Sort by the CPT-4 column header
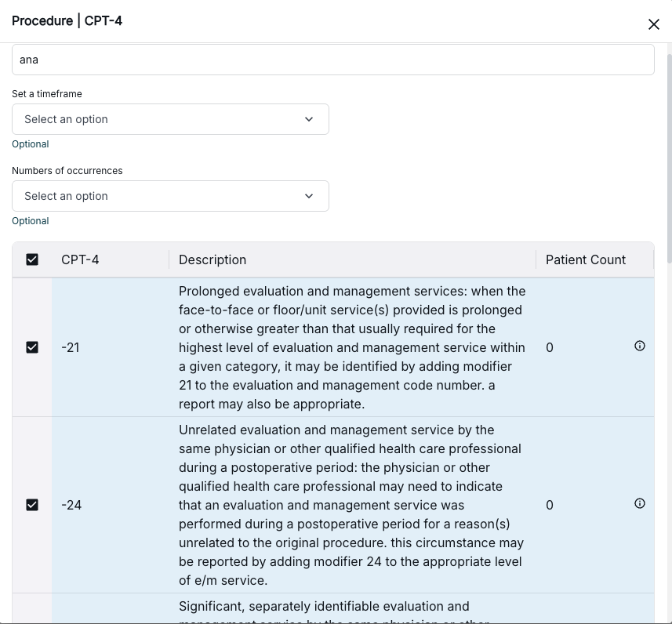 (x=80, y=259)
